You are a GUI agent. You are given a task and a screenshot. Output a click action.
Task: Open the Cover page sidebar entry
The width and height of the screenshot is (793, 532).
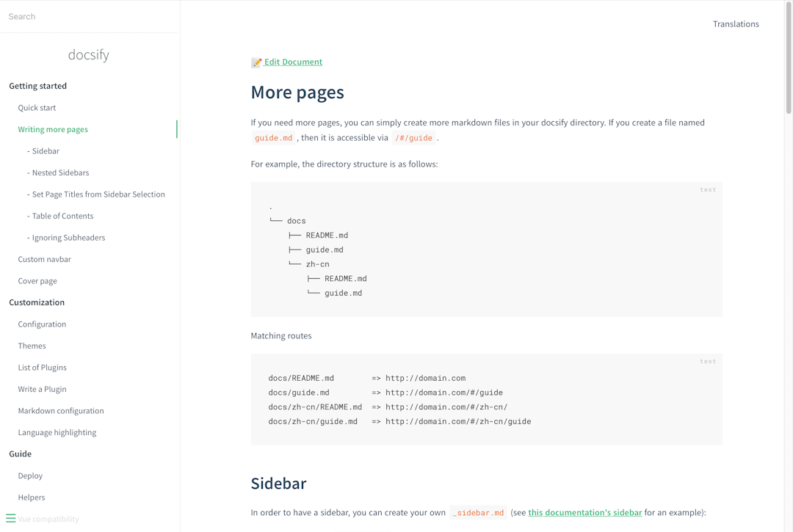[x=37, y=280]
